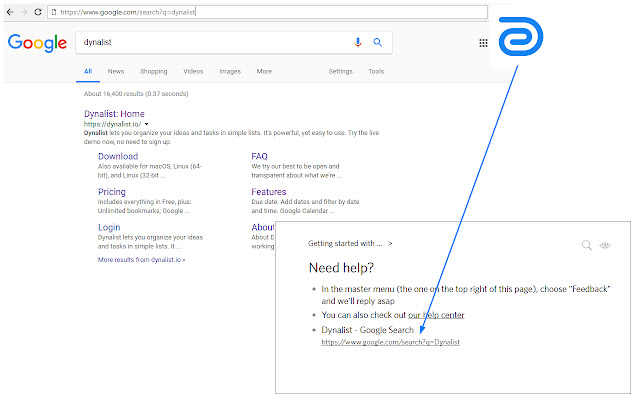Viewport: 640px width, 400px height.
Task: Expand breadcrumb arrow after Getting started
Action: point(390,243)
